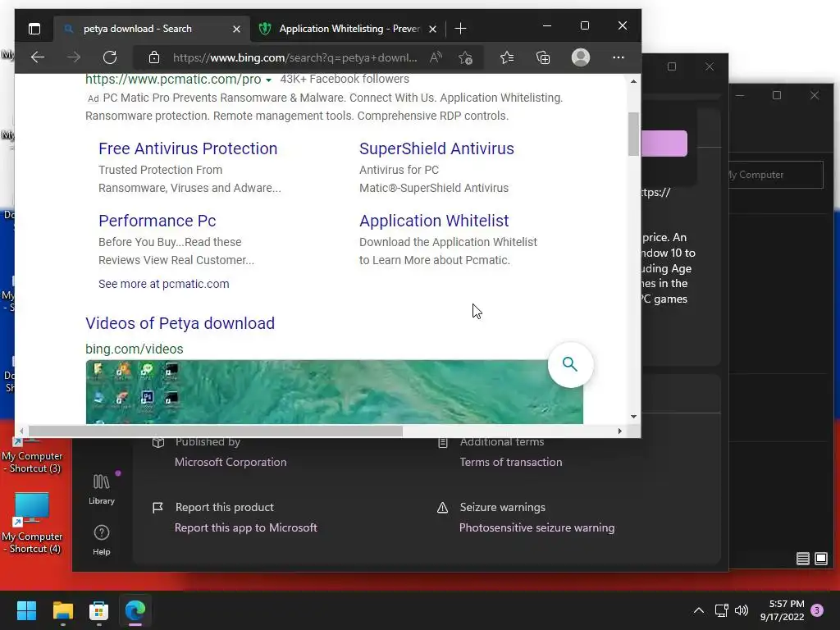Follow See more at pcmatic.com link
The width and height of the screenshot is (840, 630).
pyautogui.click(x=164, y=284)
